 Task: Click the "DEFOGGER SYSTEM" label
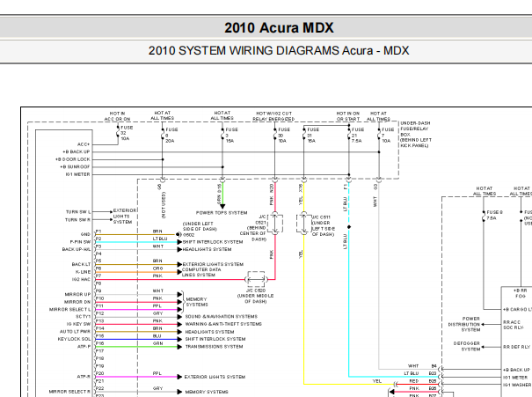[x=467, y=347]
